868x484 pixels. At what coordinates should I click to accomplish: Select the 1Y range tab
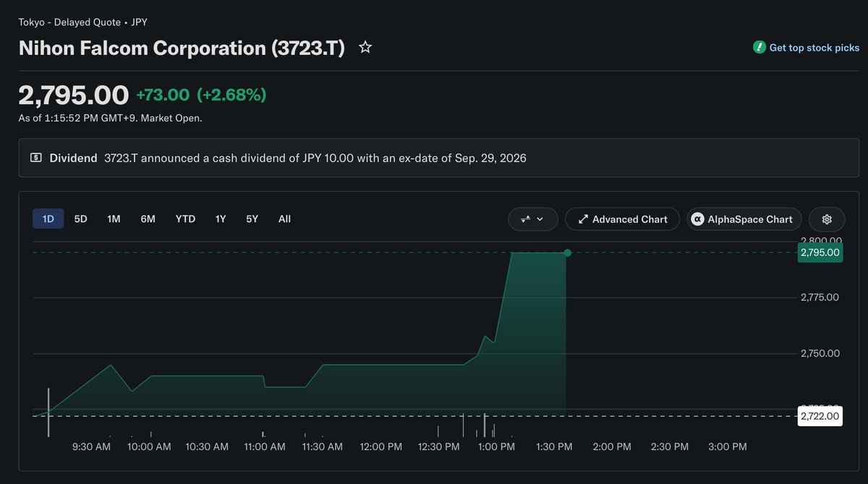point(220,218)
